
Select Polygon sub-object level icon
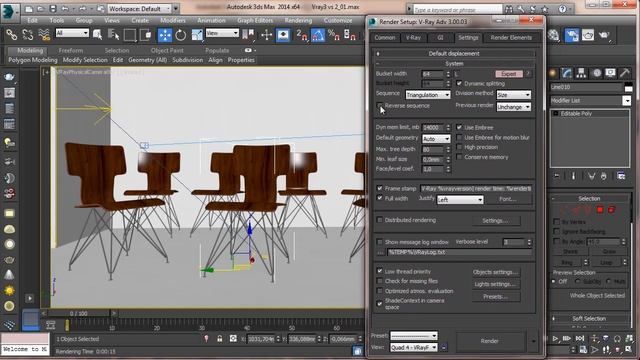coord(600,210)
